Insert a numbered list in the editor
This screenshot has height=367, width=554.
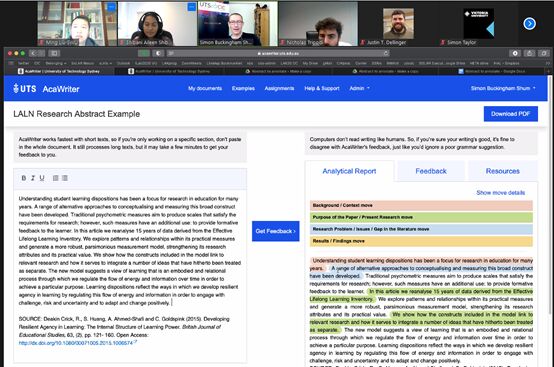coord(55,178)
